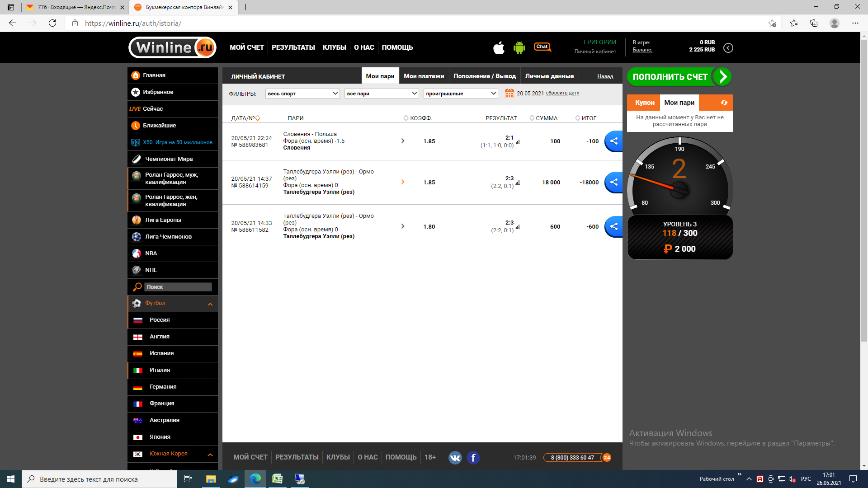Toggle sorting by Сумма column
This screenshot has height=488, width=868.
543,118
